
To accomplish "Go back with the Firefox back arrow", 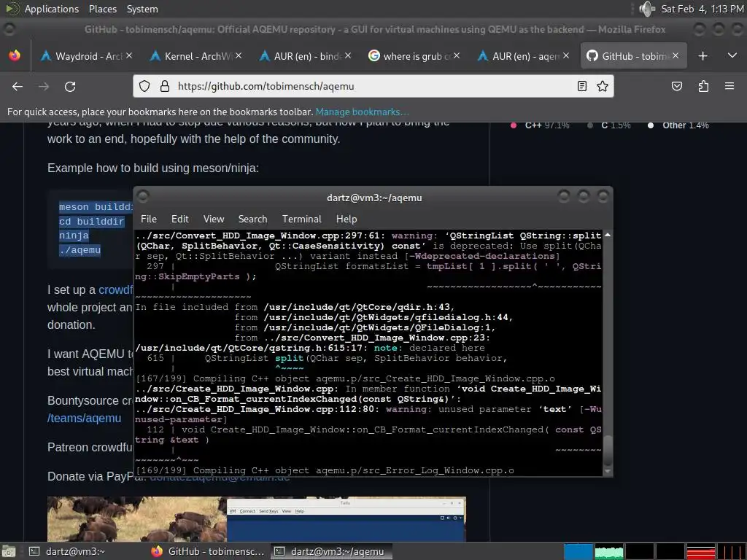I will [18, 86].
